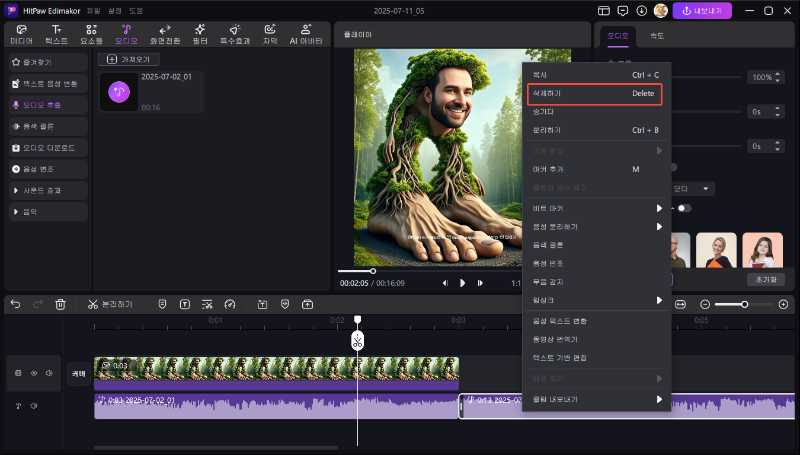Click the speedometer speed icon in timeline toolbar
Image resolution: width=800 pixels, height=455 pixels.
tap(230, 304)
